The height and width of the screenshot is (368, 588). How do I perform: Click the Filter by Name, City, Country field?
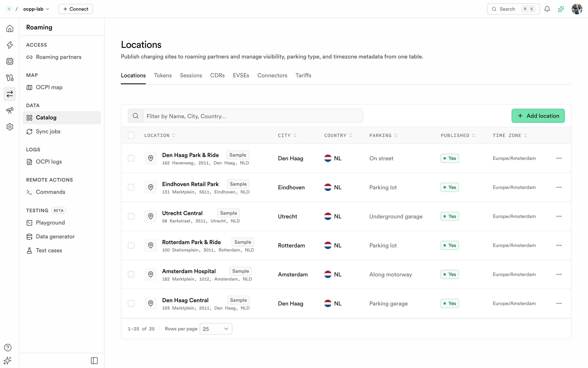coord(253,116)
